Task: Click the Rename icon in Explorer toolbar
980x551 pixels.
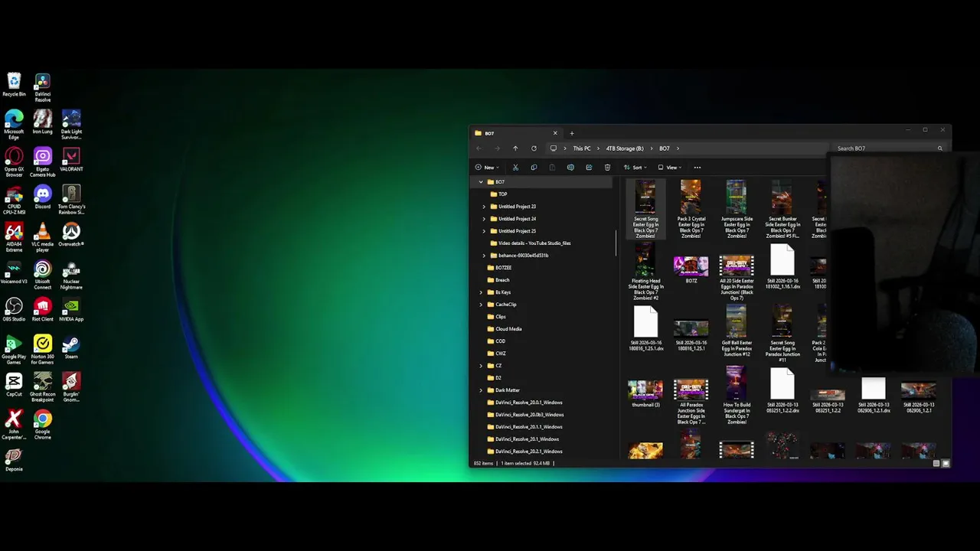Action: (x=570, y=168)
